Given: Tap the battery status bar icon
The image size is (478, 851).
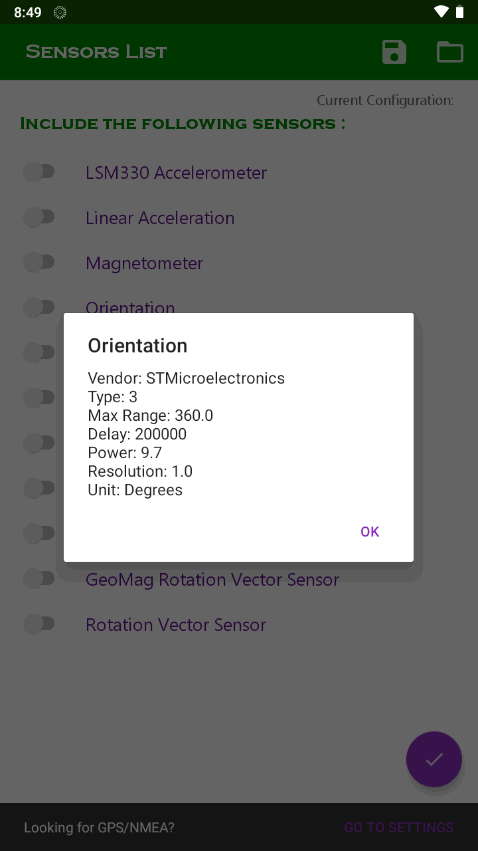Looking at the screenshot, I should click(x=460, y=11).
